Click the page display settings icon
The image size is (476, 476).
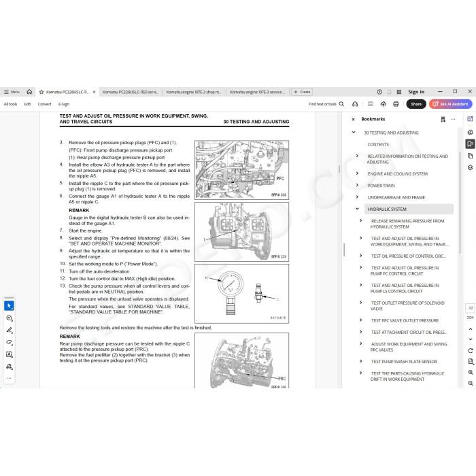(471, 362)
